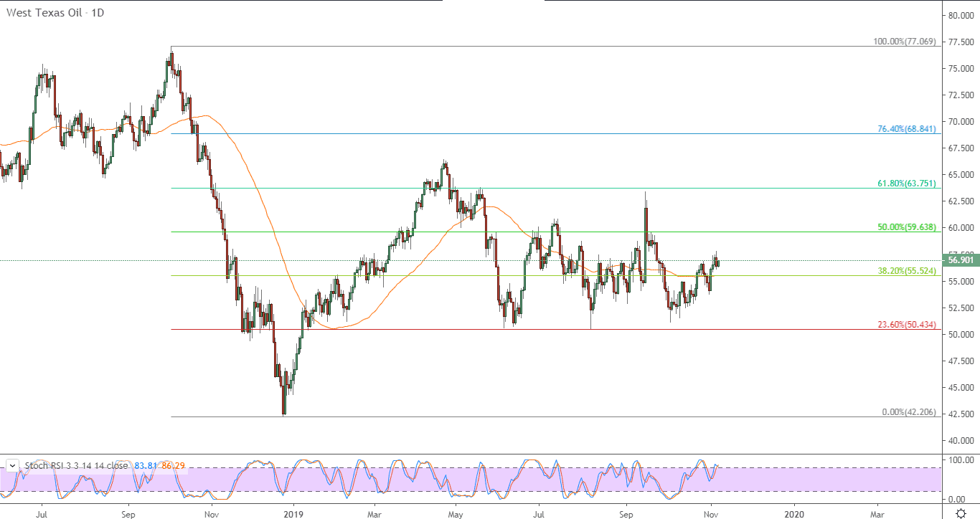980x519 pixels.
Task: Click the May label on time axis
Action: coord(456,513)
